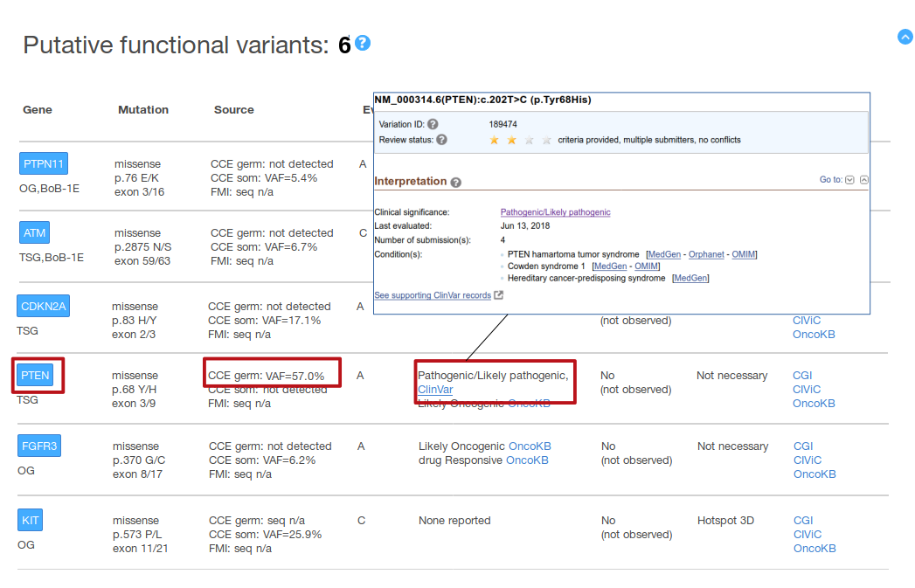This screenshot has height=588, width=915.
Task: Click the help icon beside Putative functional variants
Action: [x=363, y=43]
